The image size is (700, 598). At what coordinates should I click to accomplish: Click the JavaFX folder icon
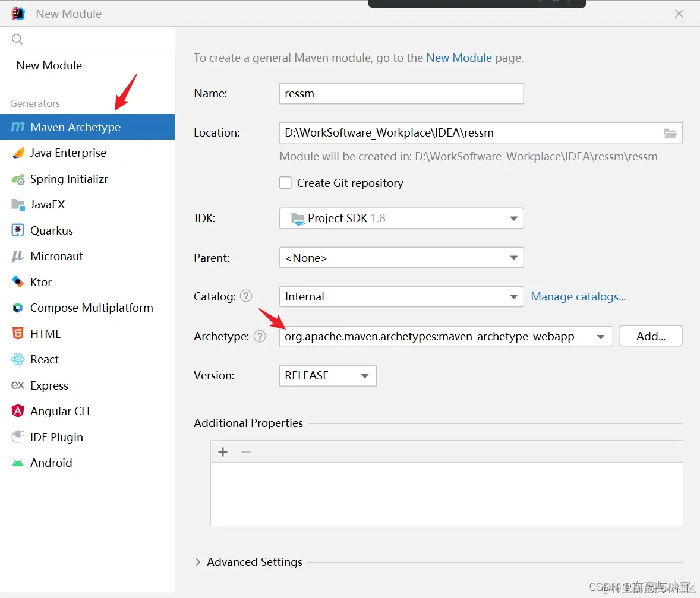[18, 205]
